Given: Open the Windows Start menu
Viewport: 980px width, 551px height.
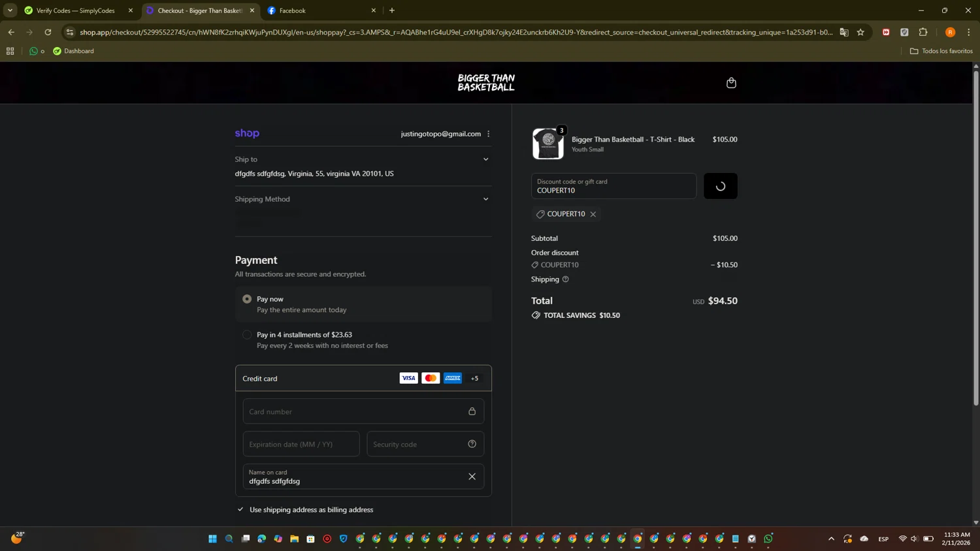Looking at the screenshot, I should [212, 539].
